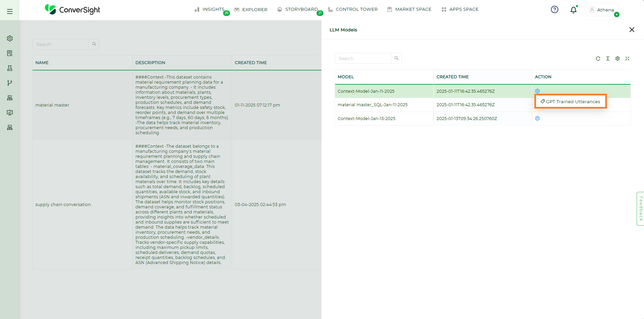Viewport: 644px width, 319px height.
Task: Open the first hierarchy sidebar icon
Action: click(x=10, y=98)
